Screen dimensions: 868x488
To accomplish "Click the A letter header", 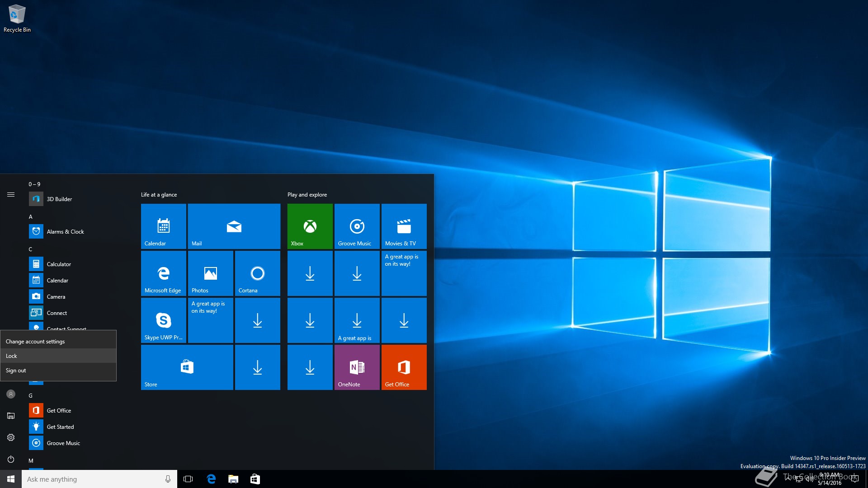I will click(x=31, y=217).
